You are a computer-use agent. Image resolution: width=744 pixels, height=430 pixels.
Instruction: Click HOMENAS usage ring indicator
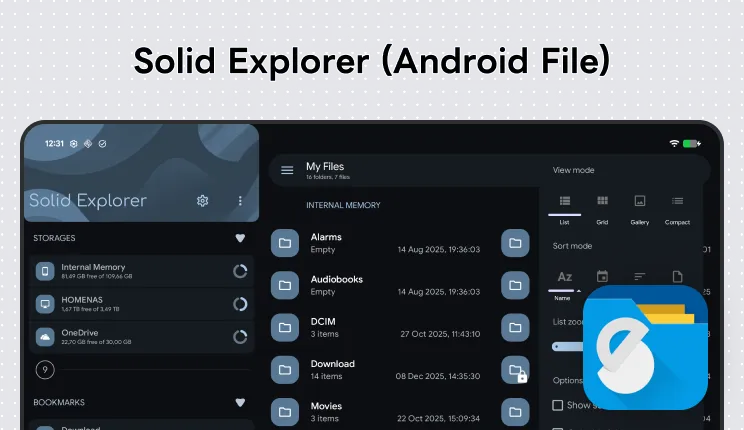point(240,304)
